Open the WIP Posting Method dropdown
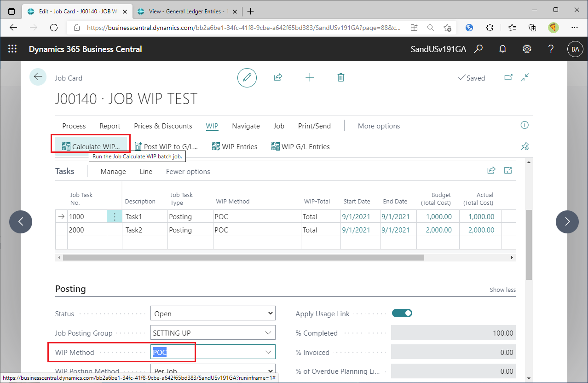The image size is (588, 383). 270,371
